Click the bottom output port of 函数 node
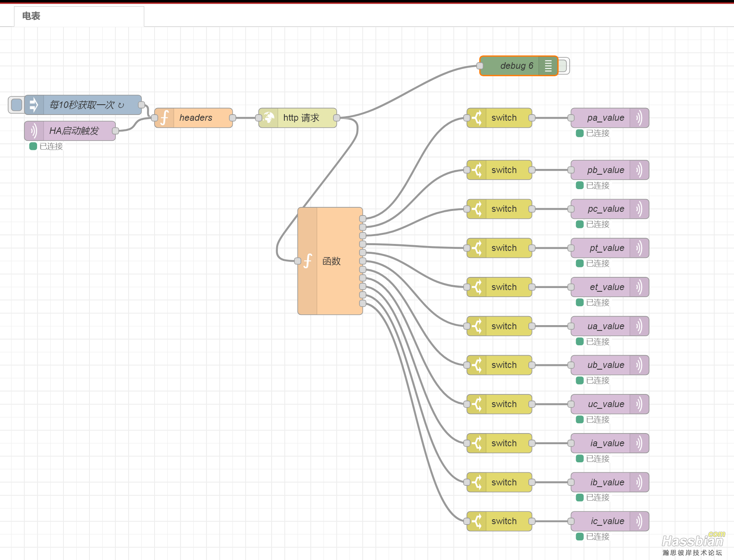Viewport: 734px width, 560px height. (x=363, y=303)
